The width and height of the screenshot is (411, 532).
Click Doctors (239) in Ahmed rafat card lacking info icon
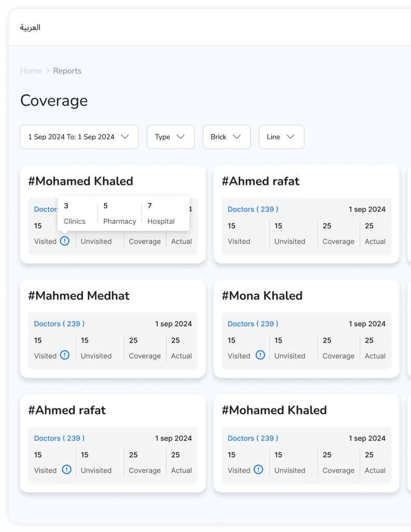click(253, 209)
